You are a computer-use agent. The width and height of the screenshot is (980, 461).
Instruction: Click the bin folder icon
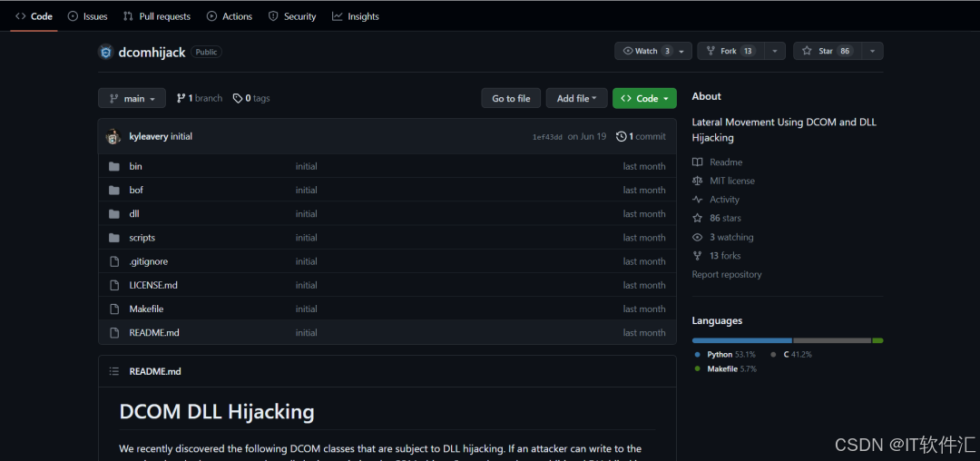coord(113,166)
